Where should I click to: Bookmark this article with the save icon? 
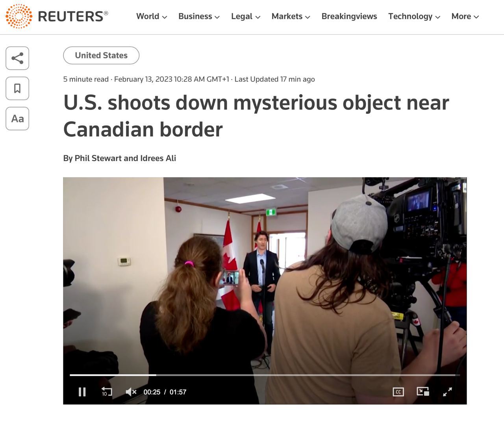coord(17,88)
